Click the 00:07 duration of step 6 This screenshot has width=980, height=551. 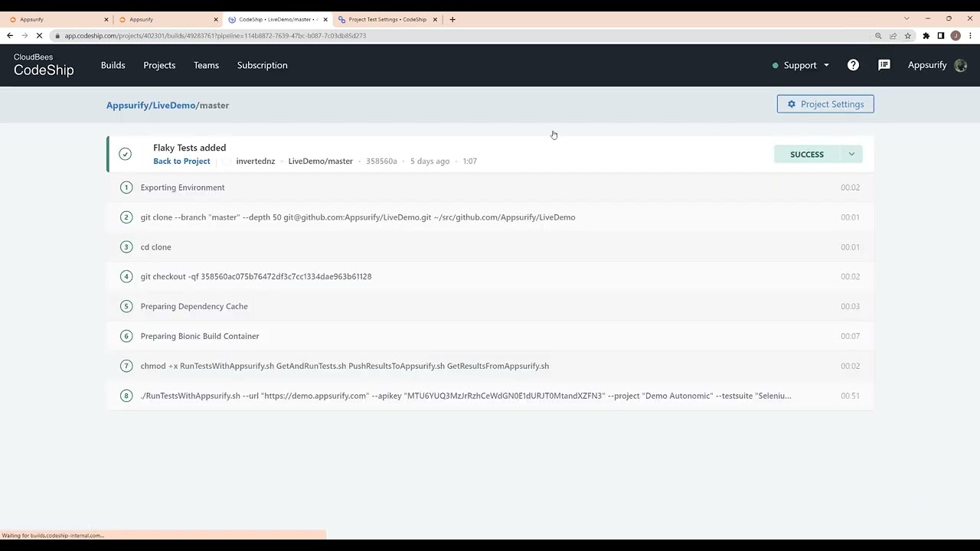click(x=850, y=336)
